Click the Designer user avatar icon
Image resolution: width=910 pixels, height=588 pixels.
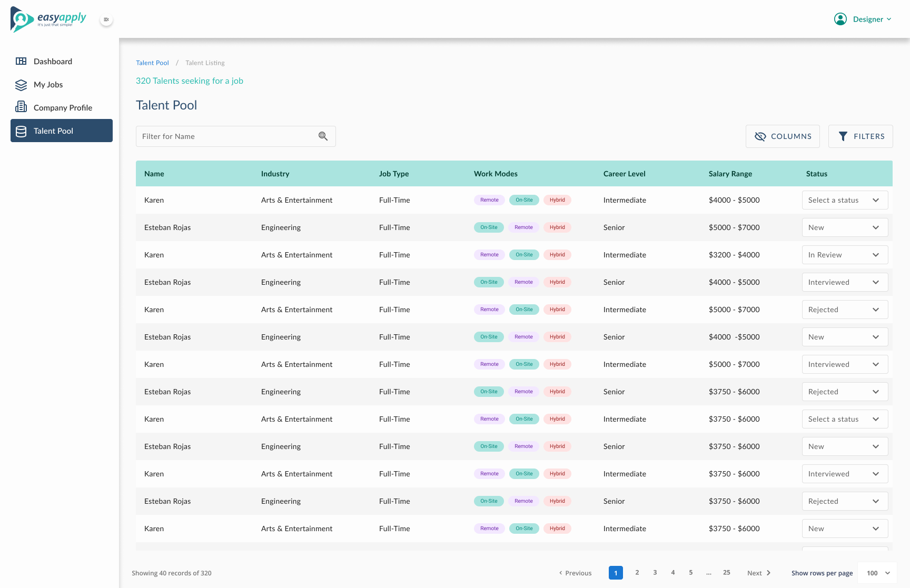(840, 19)
